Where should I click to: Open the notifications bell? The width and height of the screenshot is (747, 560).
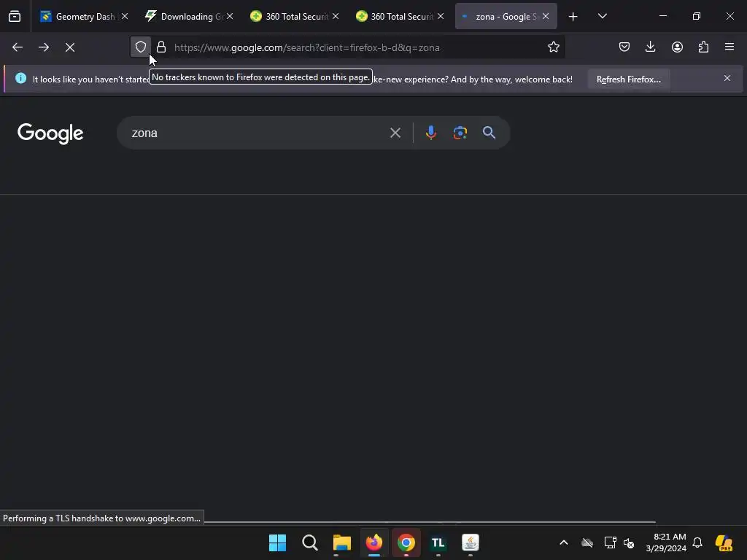tap(697, 542)
